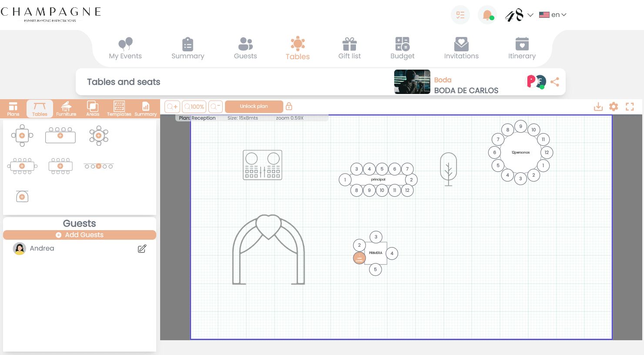The height and width of the screenshot is (355, 644).
Task: Open plan settings gear
Action: pos(614,106)
